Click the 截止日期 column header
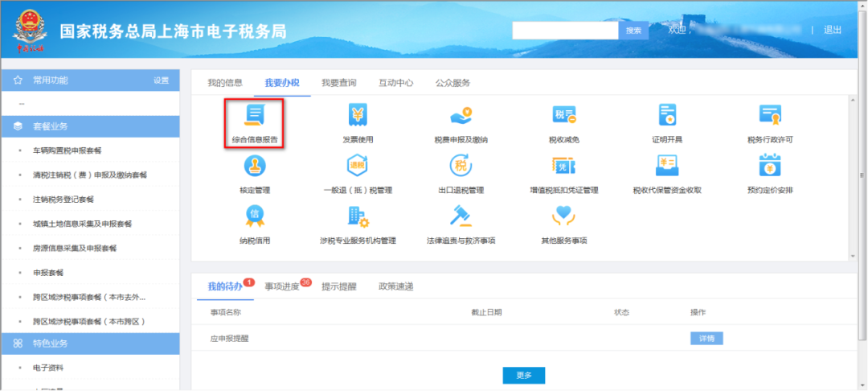 click(x=486, y=312)
